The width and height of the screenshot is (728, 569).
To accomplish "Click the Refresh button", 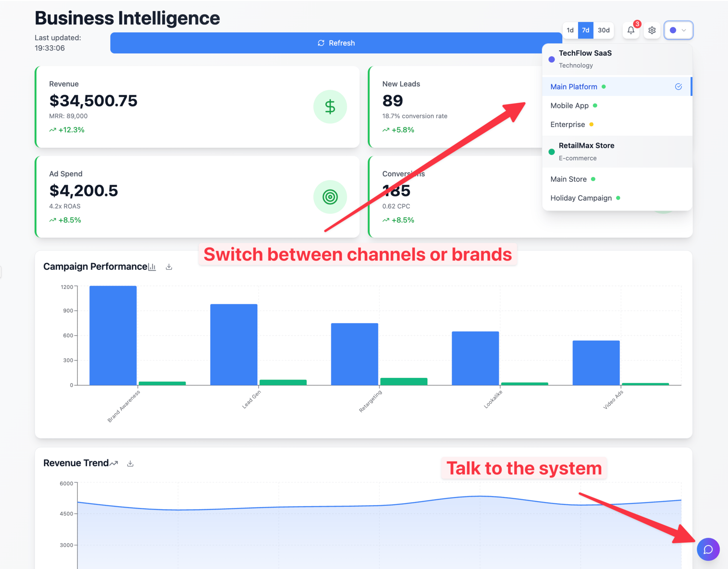I will (336, 43).
